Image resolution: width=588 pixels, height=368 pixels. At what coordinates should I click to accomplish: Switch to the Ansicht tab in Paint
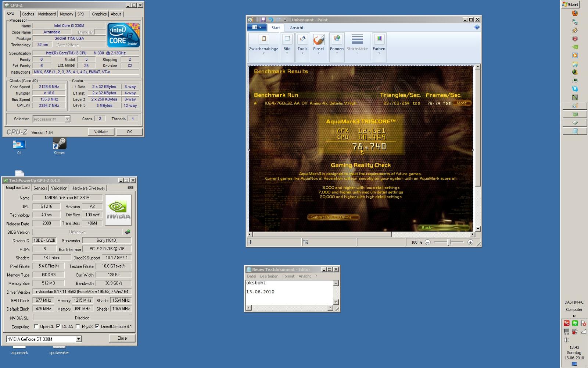click(x=297, y=28)
